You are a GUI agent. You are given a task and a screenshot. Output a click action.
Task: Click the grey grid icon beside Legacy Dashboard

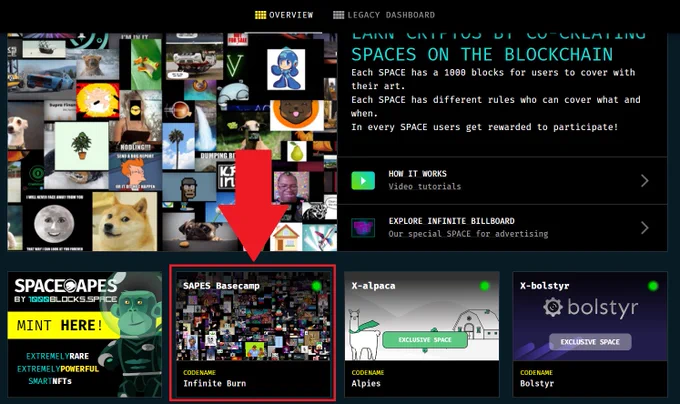(338, 15)
